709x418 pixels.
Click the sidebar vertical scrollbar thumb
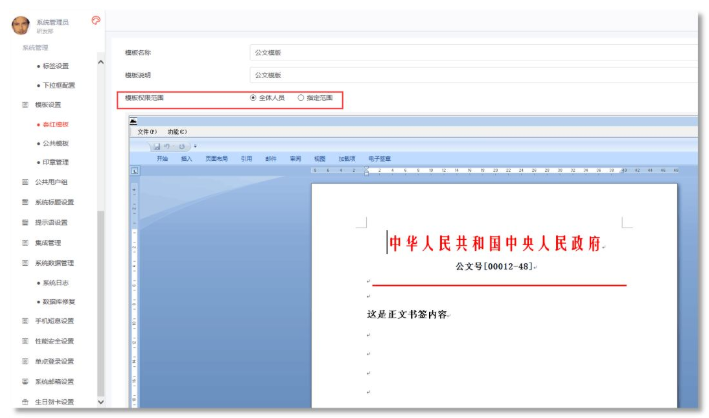[x=101, y=303]
